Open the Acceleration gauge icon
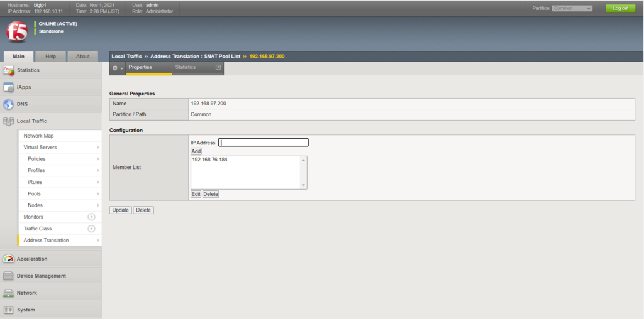Viewport: 644px width, 319px height. [x=8, y=259]
